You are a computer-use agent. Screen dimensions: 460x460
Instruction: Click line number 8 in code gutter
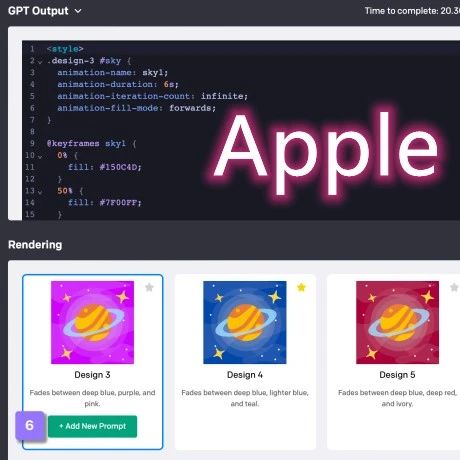coord(32,131)
